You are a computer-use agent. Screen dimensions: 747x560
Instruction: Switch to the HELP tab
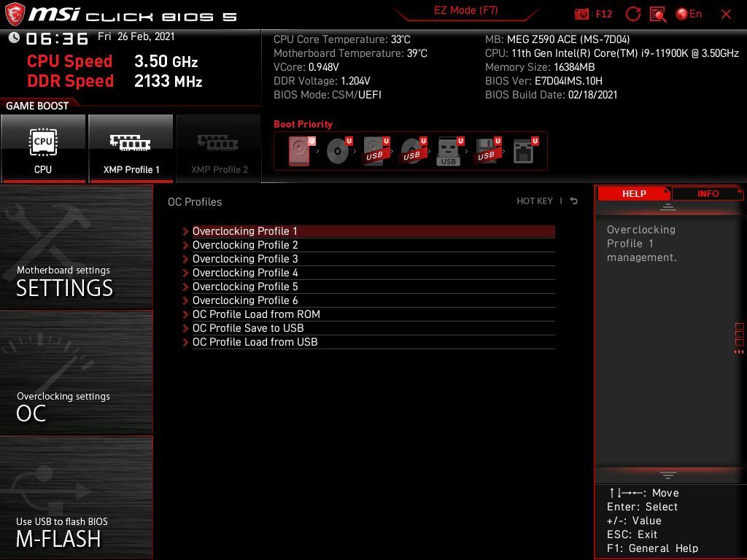pyautogui.click(x=634, y=194)
